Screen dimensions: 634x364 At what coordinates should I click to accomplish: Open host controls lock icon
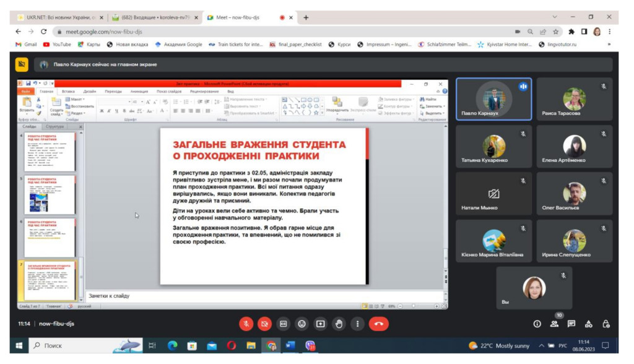pos(606,323)
